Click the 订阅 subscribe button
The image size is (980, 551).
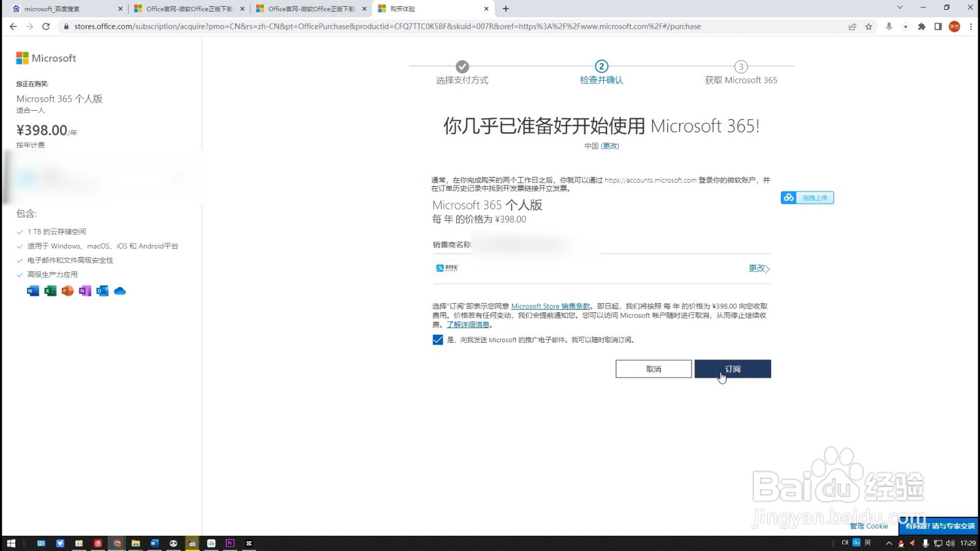(733, 369)
